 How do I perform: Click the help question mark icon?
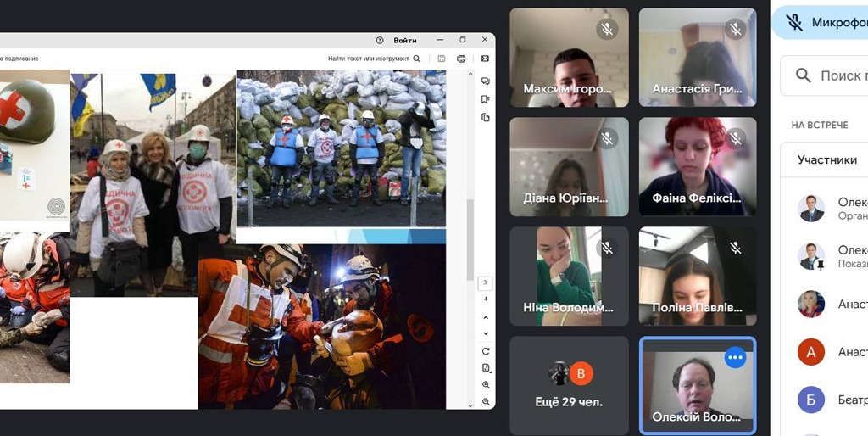379,40
